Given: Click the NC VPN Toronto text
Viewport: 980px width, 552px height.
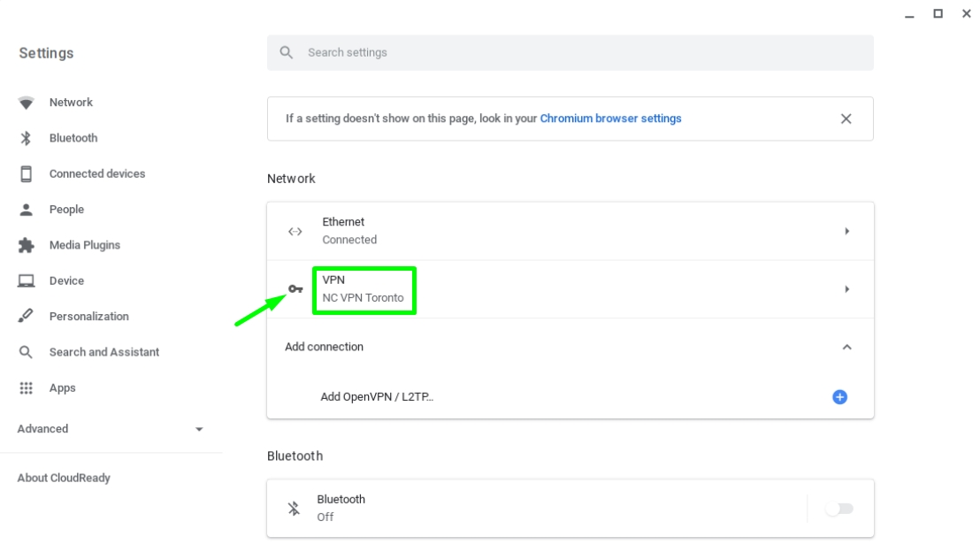Looking at the screenshot, I should 363,298.
